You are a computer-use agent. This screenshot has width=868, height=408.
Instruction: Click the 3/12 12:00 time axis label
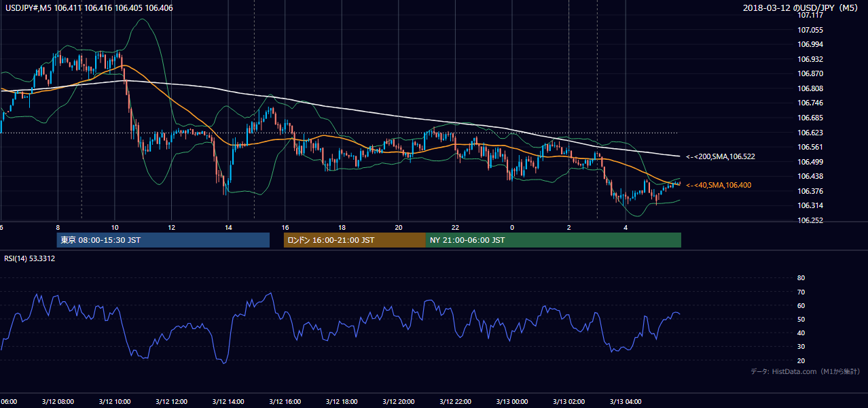(171, 402)
